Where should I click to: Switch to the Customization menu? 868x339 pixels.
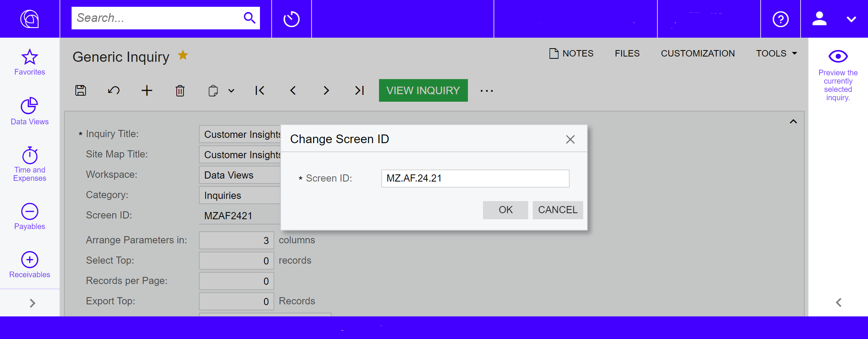697,53
